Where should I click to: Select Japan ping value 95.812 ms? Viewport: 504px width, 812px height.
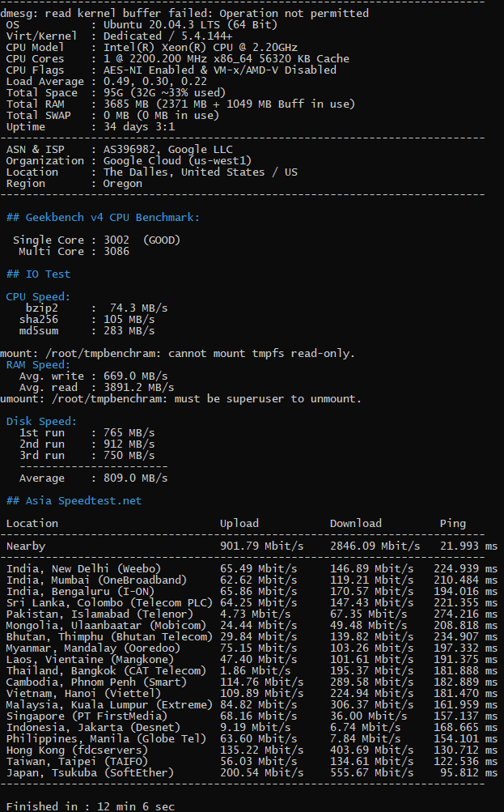click(x=469, y=774)
